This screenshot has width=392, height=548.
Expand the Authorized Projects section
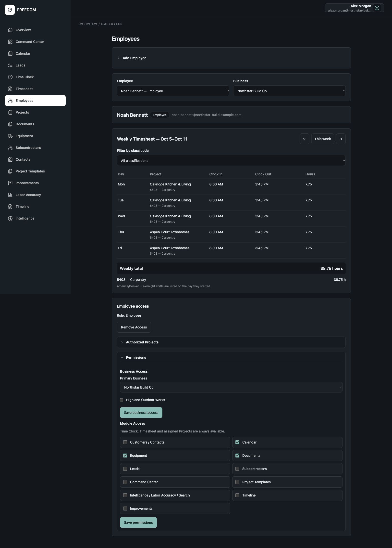coord(231,342)
